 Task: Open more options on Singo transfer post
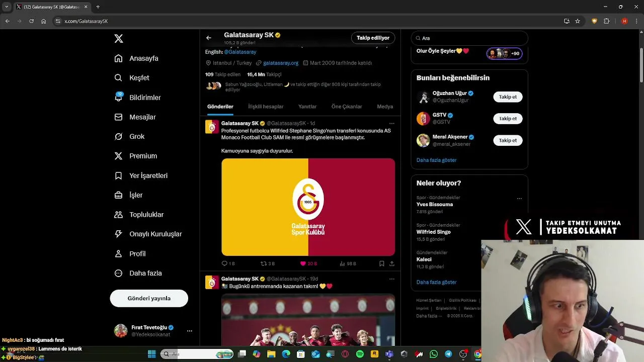(392, 123)
